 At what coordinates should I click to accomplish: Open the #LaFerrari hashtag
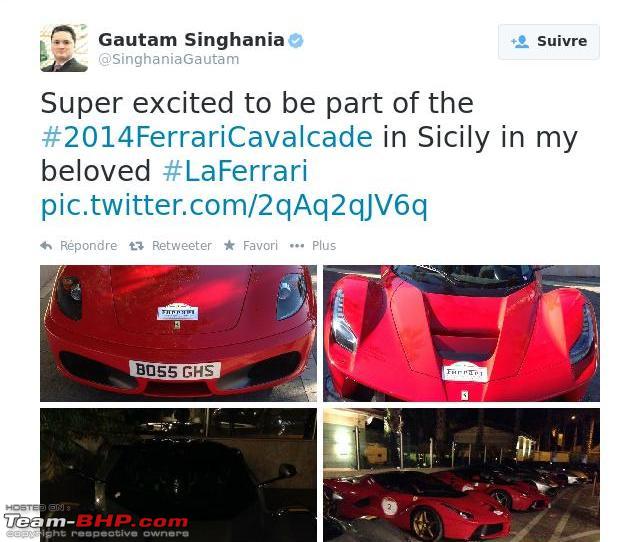[x=235, y=171]
